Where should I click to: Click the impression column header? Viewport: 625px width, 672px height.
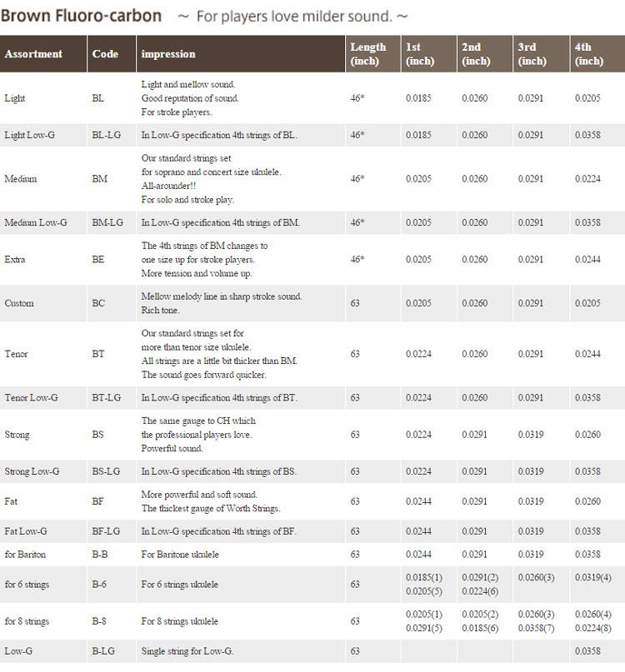pos(168,54)
